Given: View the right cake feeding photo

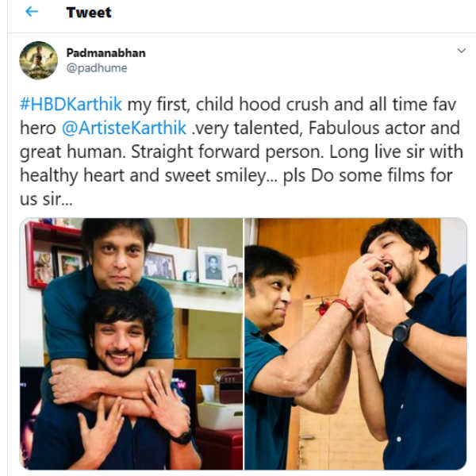Looking at the screenshot, I should (x=355, y=344).
